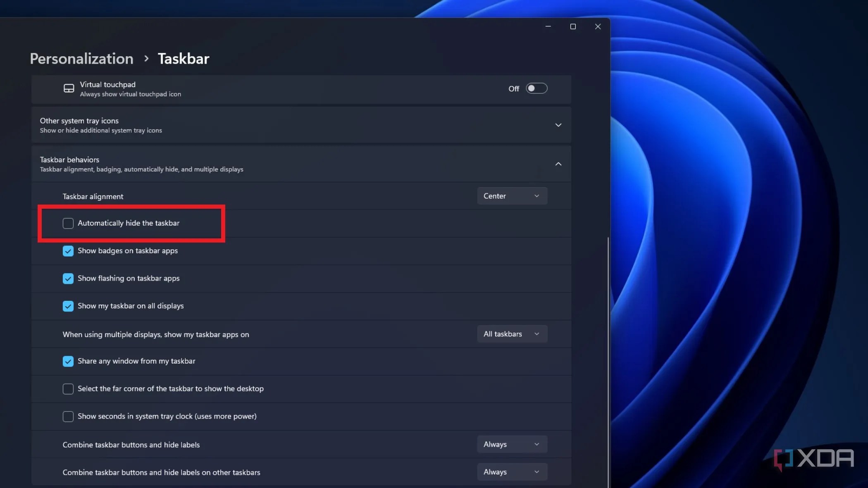This screenshot has width=868, height=488.
Task: Disable Show badges on taskbar apps
Action: tap(68, 251)
